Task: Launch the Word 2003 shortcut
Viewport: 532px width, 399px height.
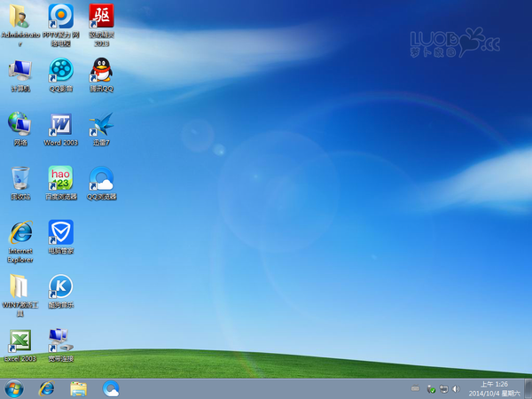Action: (60, 123)
